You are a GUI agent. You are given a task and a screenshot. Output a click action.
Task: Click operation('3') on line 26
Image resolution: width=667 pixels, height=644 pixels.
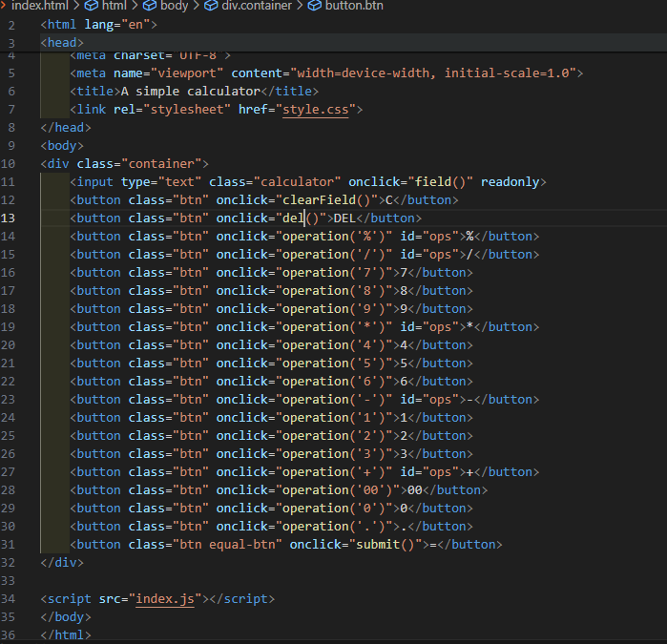[334, 454]
